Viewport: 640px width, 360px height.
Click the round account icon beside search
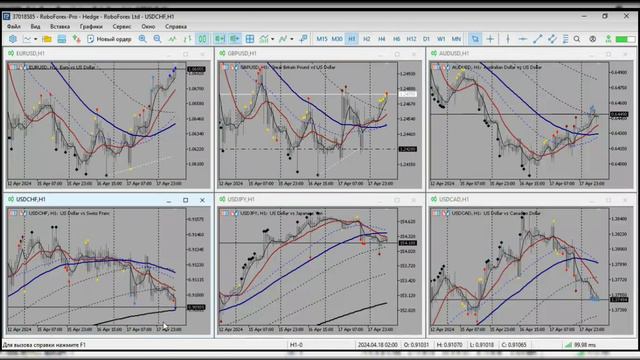point(593,39)
